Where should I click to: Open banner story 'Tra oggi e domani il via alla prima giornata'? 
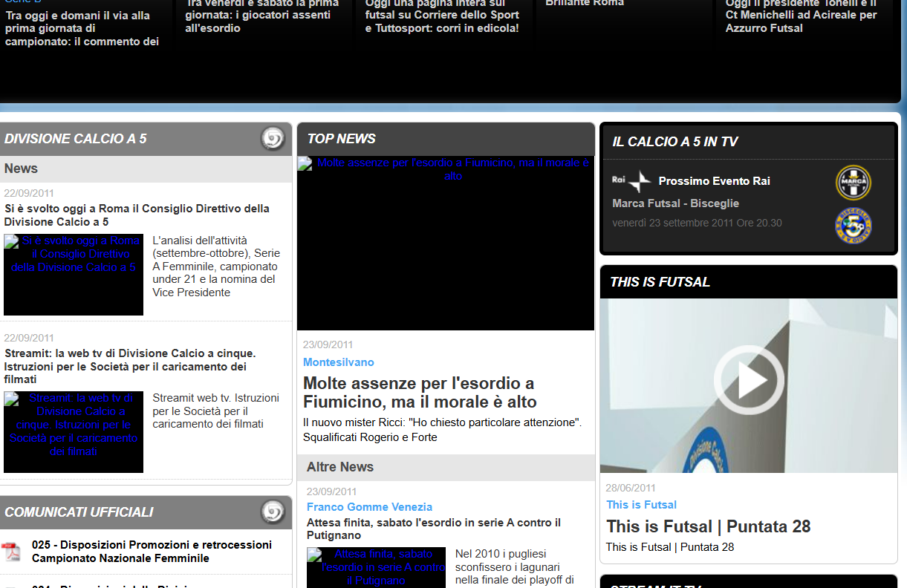[82, 28]
